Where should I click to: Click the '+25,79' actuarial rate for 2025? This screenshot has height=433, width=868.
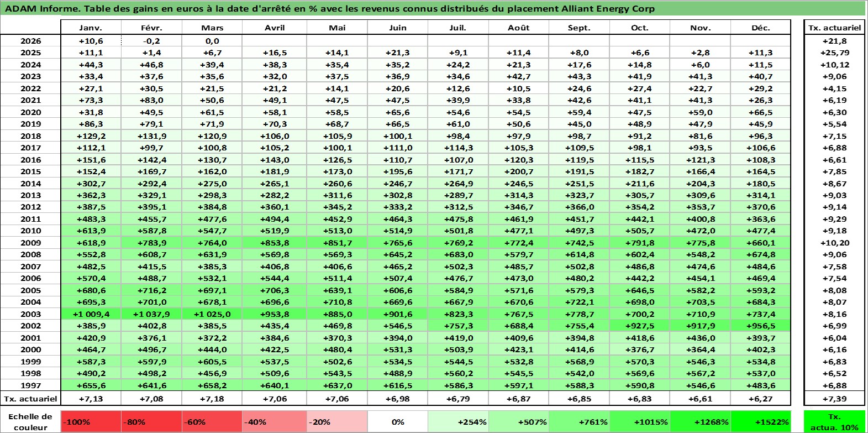pyautogui.click(x=834, y=53)
